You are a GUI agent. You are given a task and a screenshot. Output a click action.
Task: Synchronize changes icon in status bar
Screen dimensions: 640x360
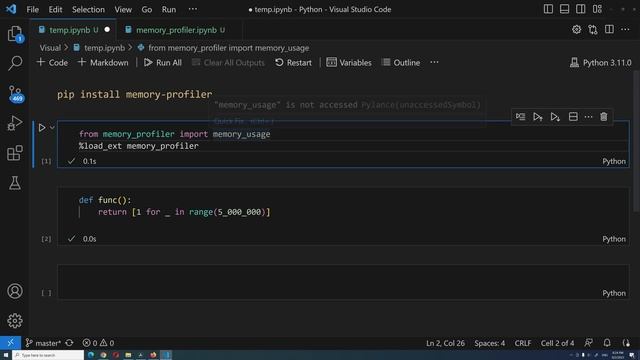point(69,343)
